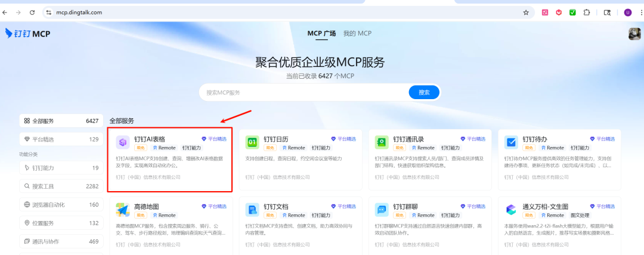This screenshot has height=255, width=644.
Task: Click the 钉钉日历 green calendar icon
Action: click(252, 142)
